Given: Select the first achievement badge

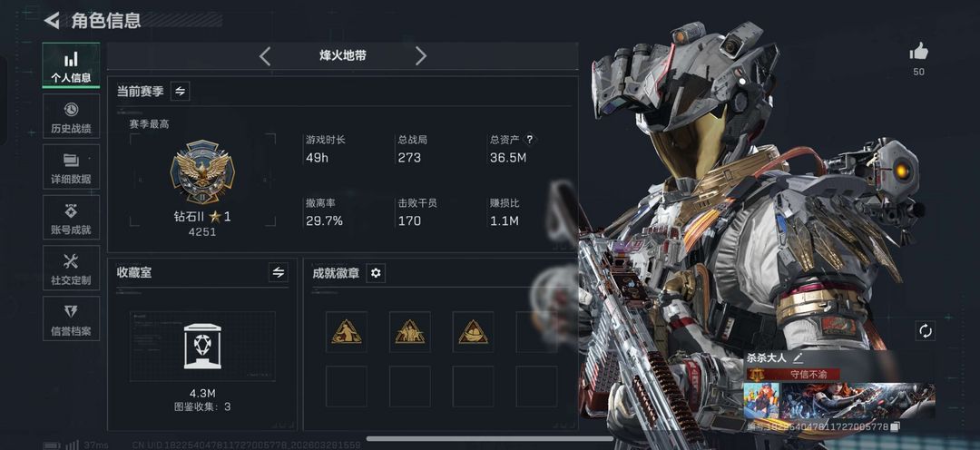Looking at the screenshot, I should pyautogui.click(x=347, y=332).
